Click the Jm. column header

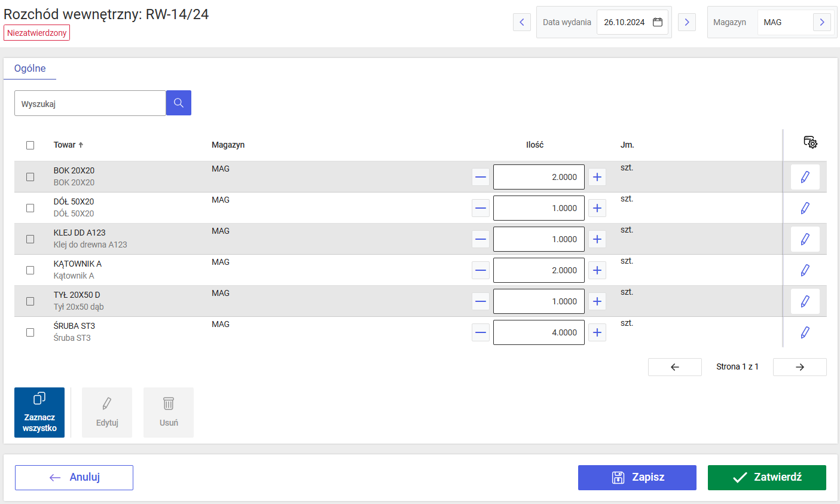627,145
